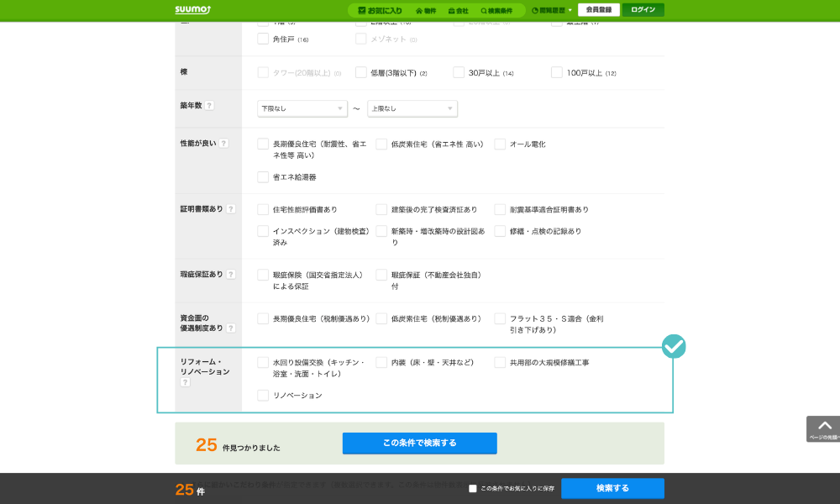This screenshot has width=840, height=504.
Task: Click the 会員登録 button
Action: pos(599,9)
